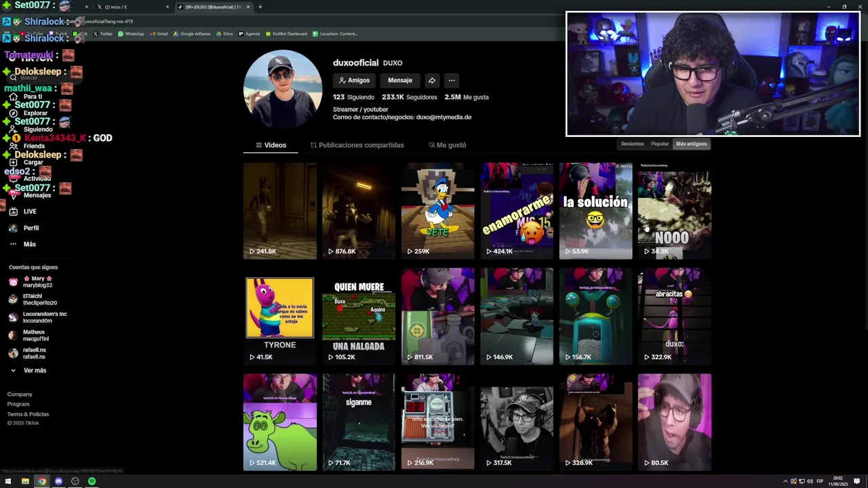Open rafaell.ns account avatar

coord(14,353)
